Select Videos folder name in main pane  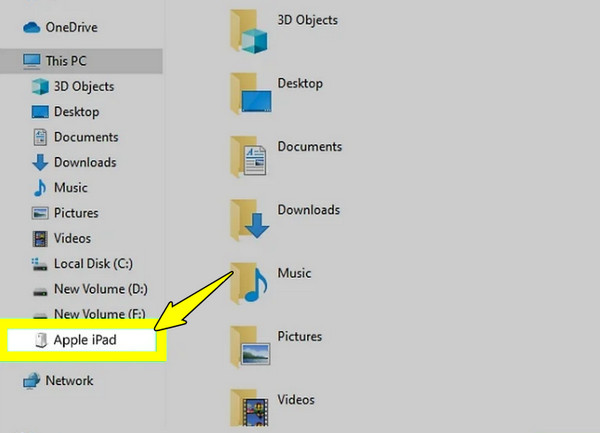coord(296,400)
